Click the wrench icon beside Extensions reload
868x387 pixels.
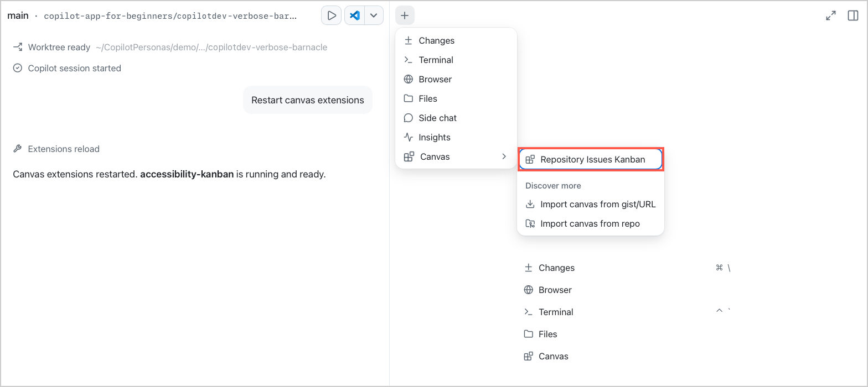tap(18, 149)
